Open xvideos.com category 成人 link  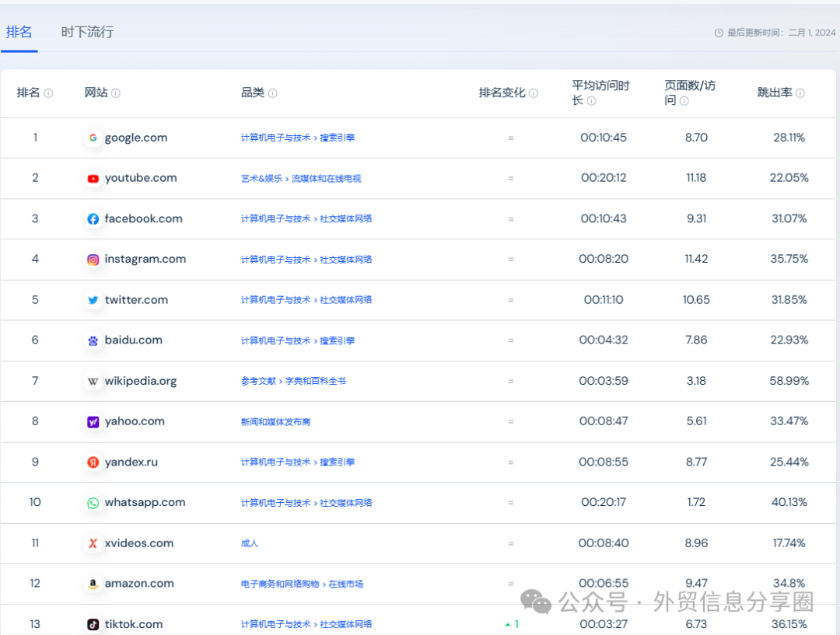point(250,543)
